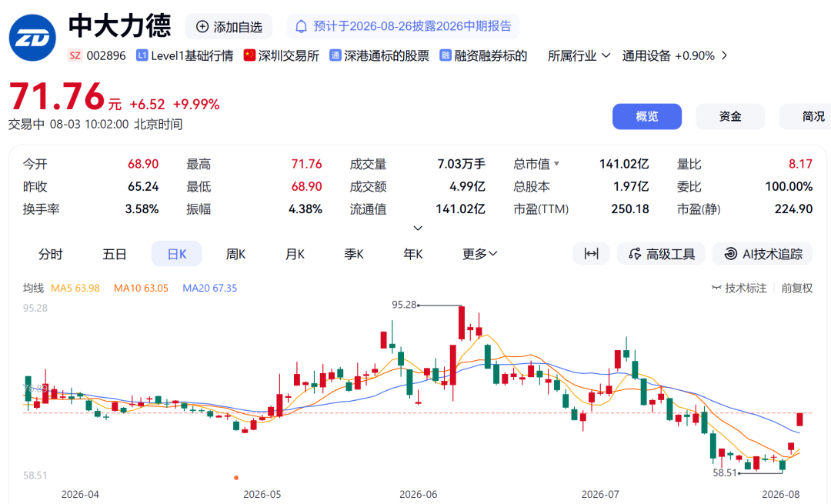Open the 概览 overview tab
831x504 pixels.
coord(647,117)
